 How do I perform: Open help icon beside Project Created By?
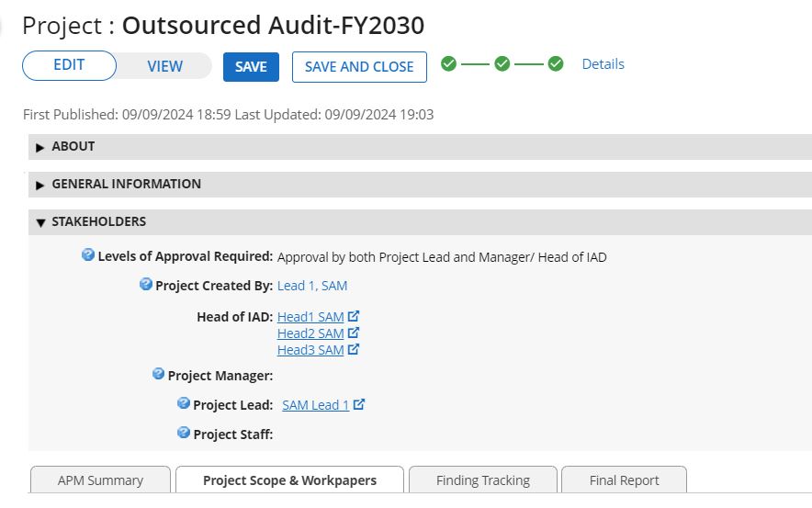[x=146, y=284]
